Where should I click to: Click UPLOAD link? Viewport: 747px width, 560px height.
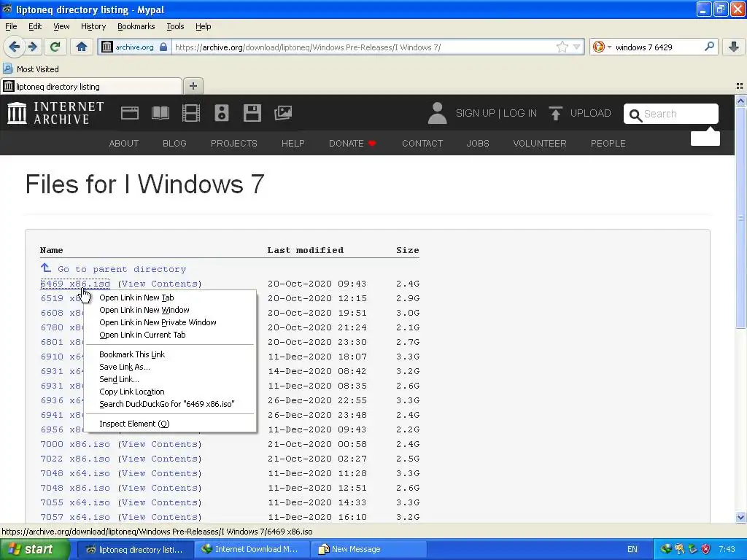[x=590, y=113]
